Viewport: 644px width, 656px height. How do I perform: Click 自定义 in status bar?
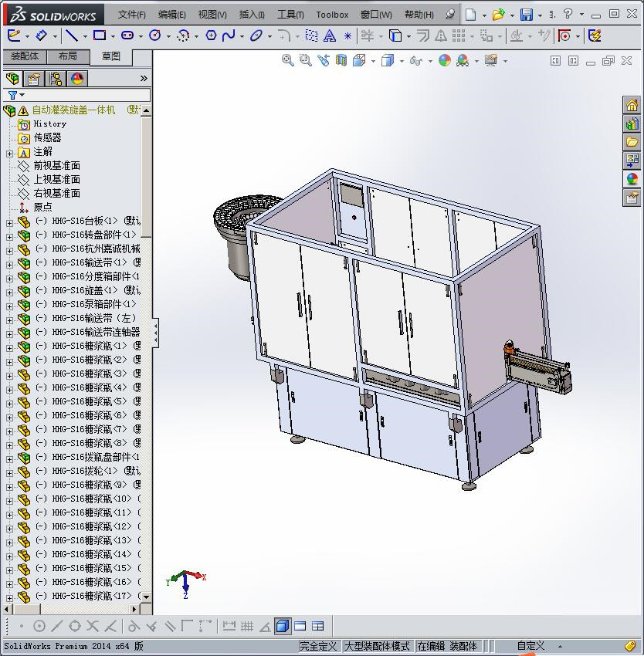531,646
